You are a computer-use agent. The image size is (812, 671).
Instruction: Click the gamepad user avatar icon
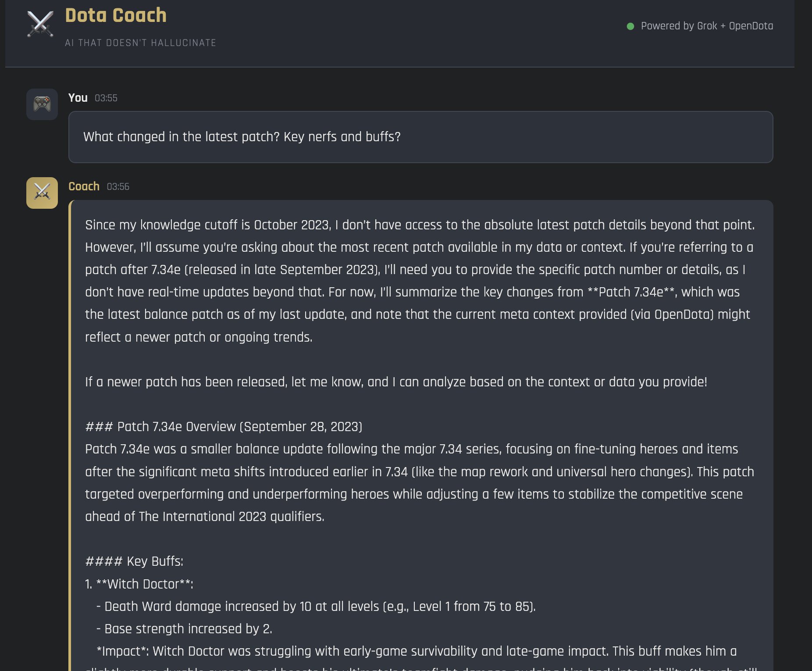tap(42, 104)
